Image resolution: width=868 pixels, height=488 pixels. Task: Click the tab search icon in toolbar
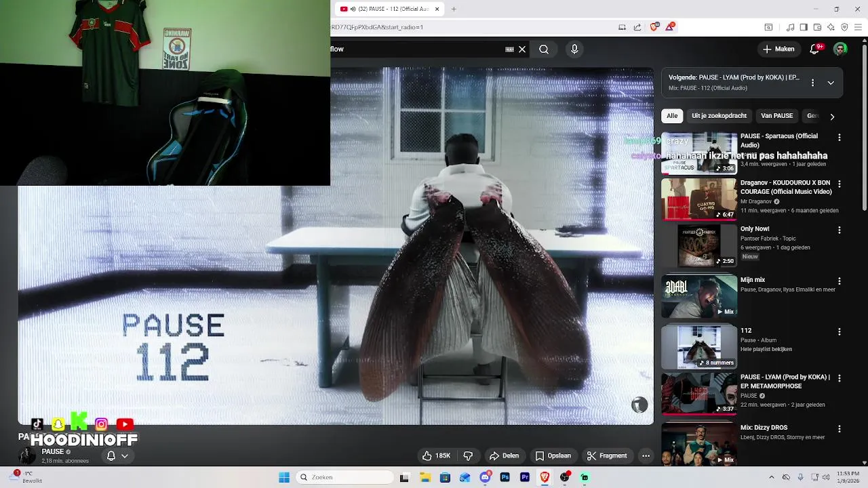pyautogui.click(x=768, y=27)
